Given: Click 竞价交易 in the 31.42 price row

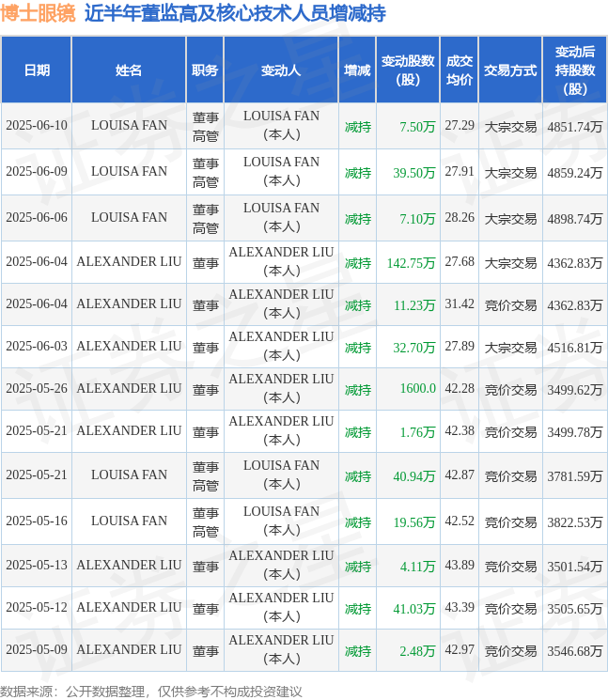Looking at the screenshot, I should 510,305.
